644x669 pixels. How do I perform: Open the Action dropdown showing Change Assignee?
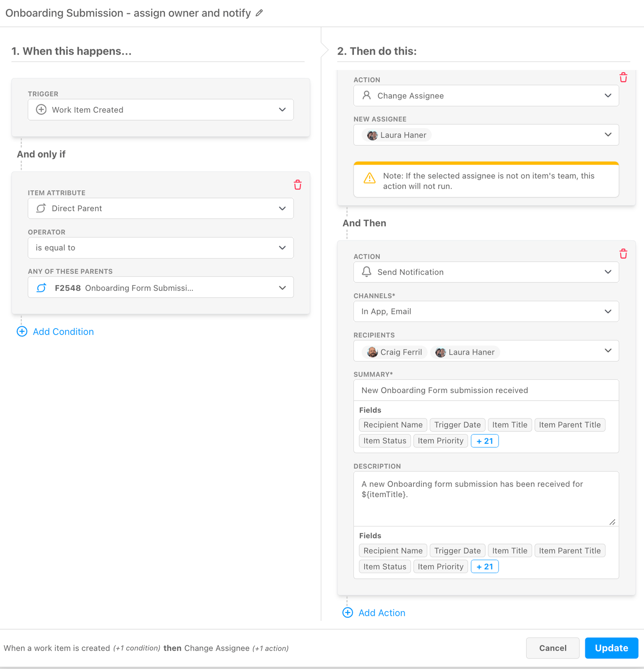486,96
